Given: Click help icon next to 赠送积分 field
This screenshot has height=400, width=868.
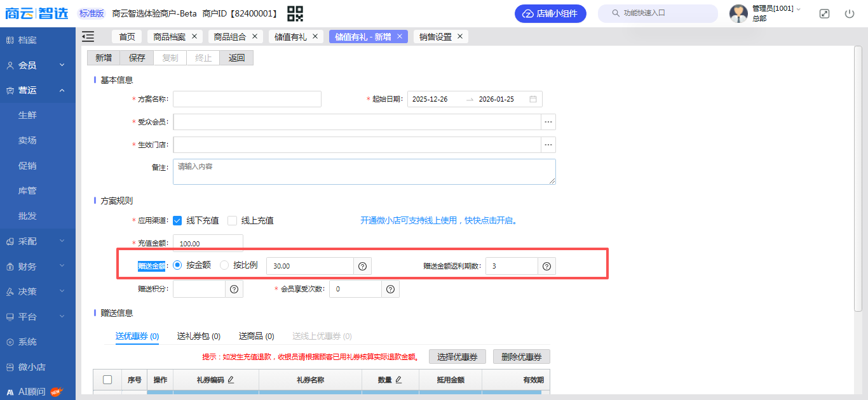Looking at the screenshot, I should (234, 290).
